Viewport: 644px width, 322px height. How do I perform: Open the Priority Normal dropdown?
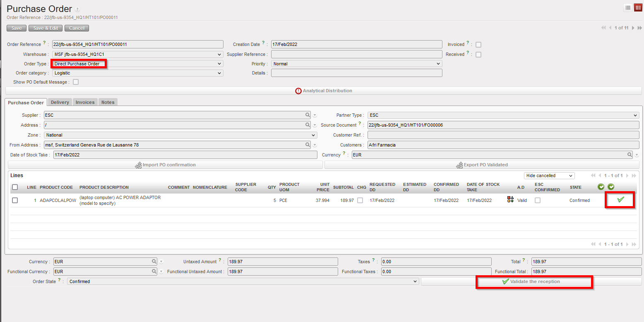pos(356,64)
